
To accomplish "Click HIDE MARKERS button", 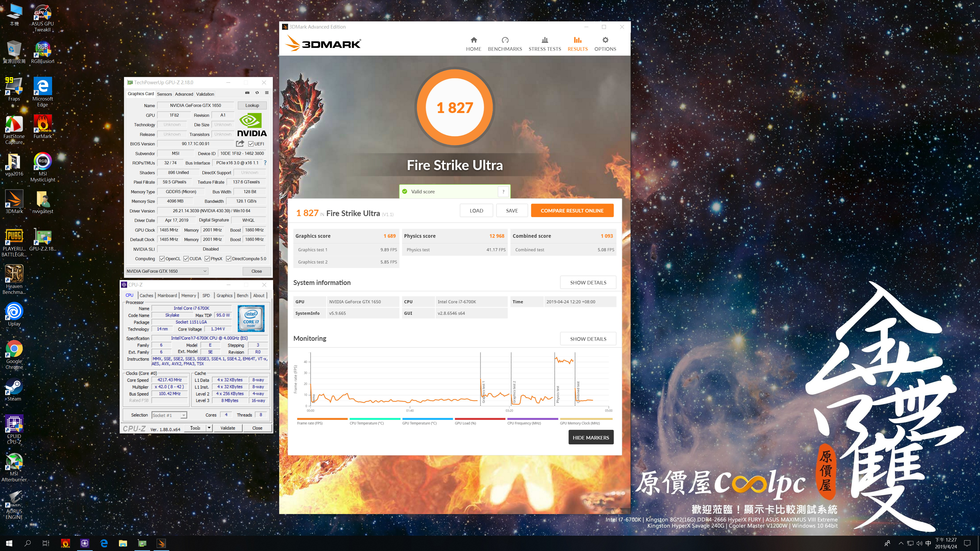I will coord(591,438).
